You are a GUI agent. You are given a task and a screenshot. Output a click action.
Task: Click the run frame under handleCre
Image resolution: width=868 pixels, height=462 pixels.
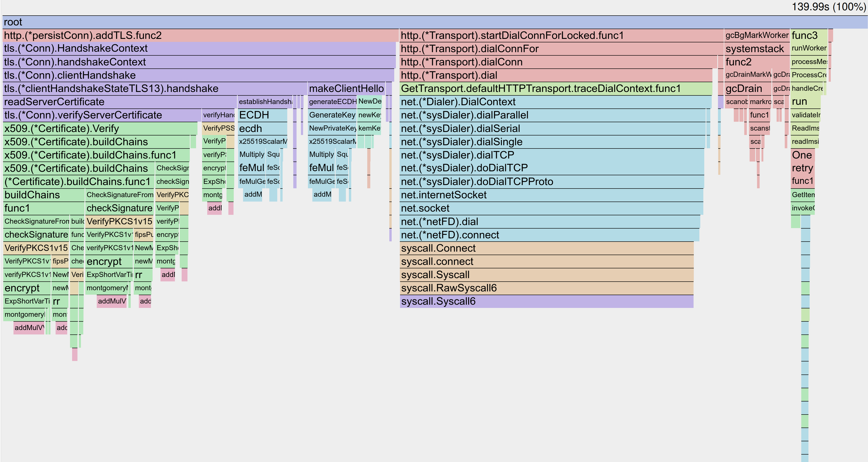[x=806, y=102]
